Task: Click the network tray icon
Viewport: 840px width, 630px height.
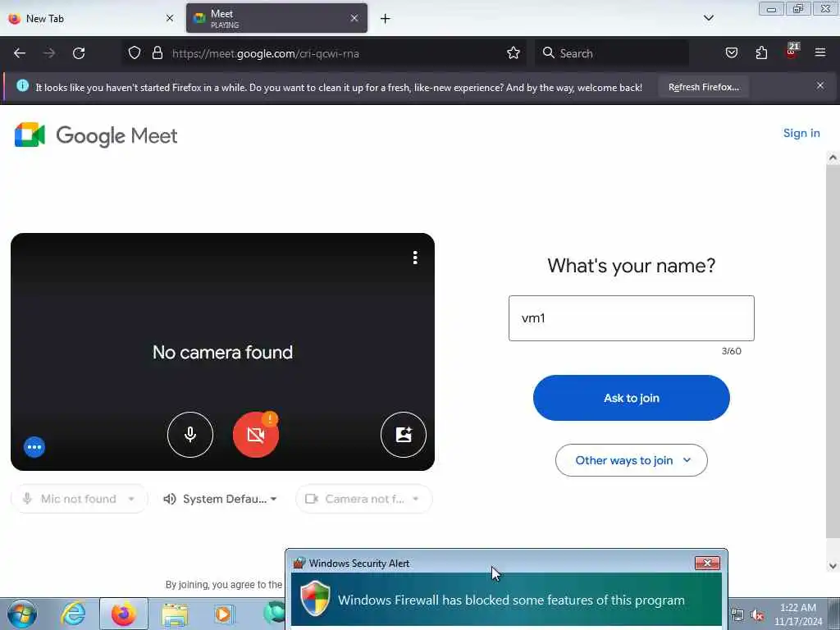Action: coord(737,615)
